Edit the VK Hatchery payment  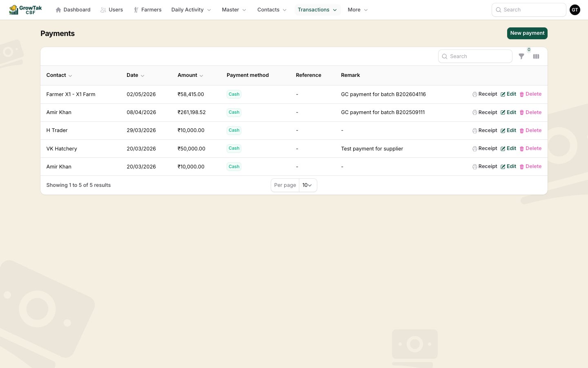coord(508,148)
